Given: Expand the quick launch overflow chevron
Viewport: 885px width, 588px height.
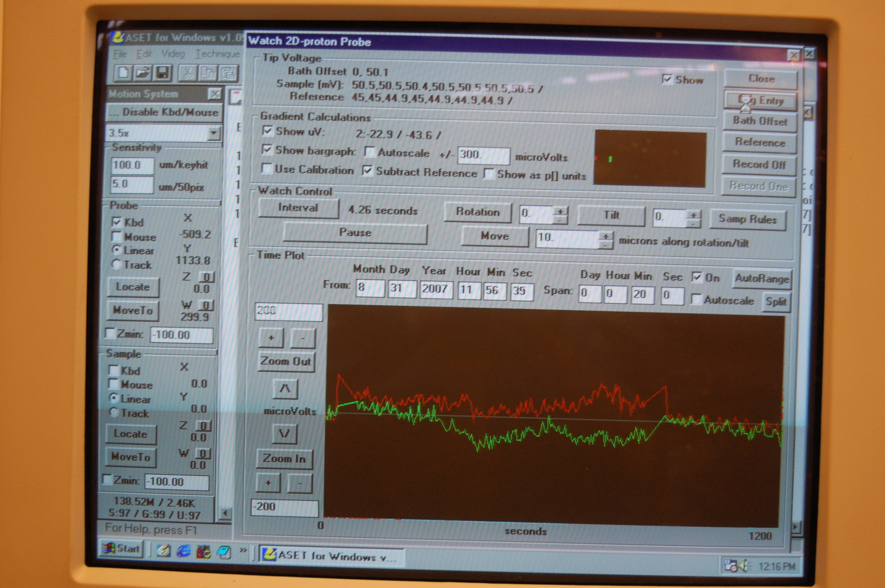Looking at the screenshot, I should pyautogui.click(x=243, y=550).
